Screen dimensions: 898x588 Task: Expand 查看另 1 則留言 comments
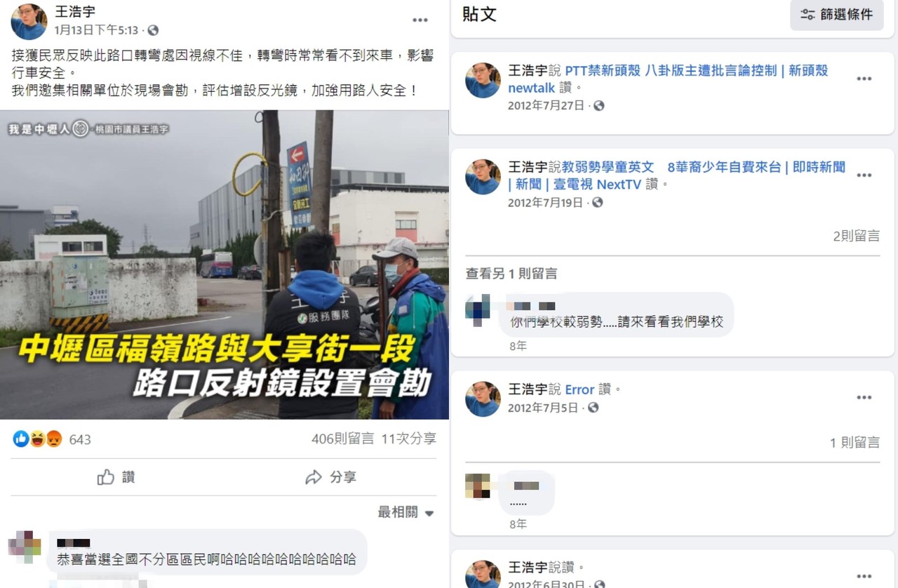point(511,274)
